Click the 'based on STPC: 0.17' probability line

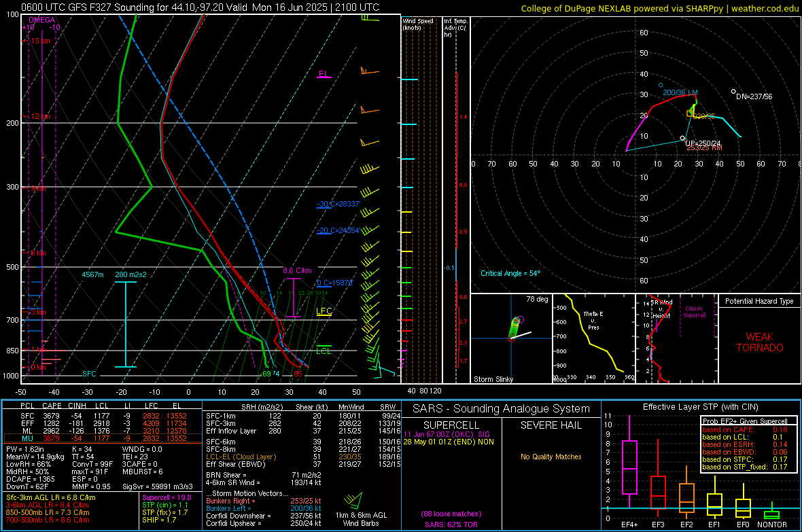[745, 459]
